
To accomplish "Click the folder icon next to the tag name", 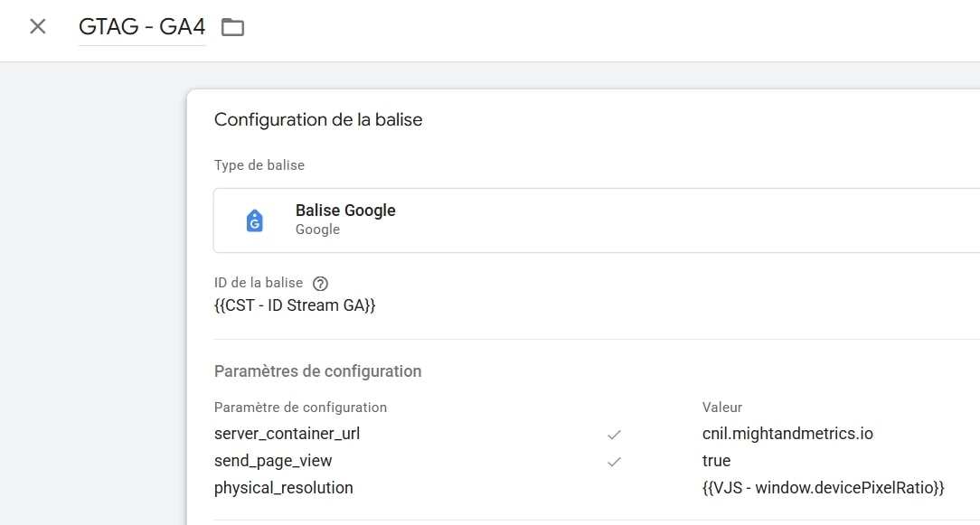I will pyautogui.click(x=232, y=26).
